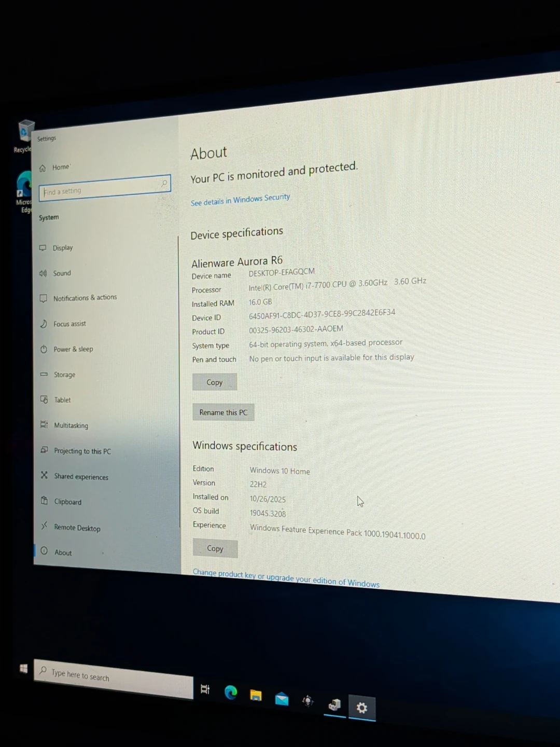560x747 pixels.
Task: Open Change product key or upgrade link
Action: pos(286,578)
